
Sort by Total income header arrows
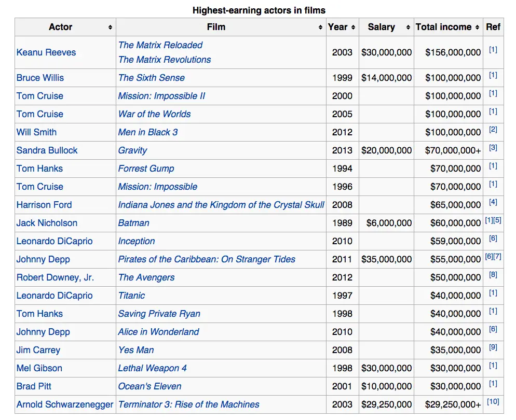(477, 27)
